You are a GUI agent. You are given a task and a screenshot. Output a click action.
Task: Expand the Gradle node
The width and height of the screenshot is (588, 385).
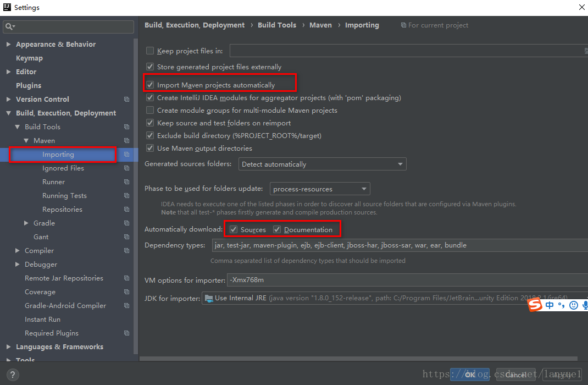26,223
